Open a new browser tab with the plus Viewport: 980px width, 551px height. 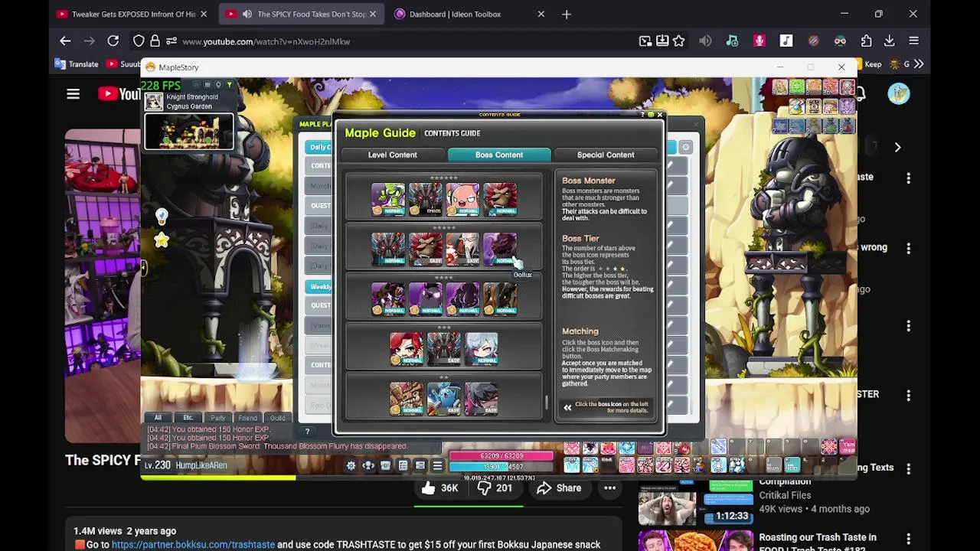tap(567, 14)
